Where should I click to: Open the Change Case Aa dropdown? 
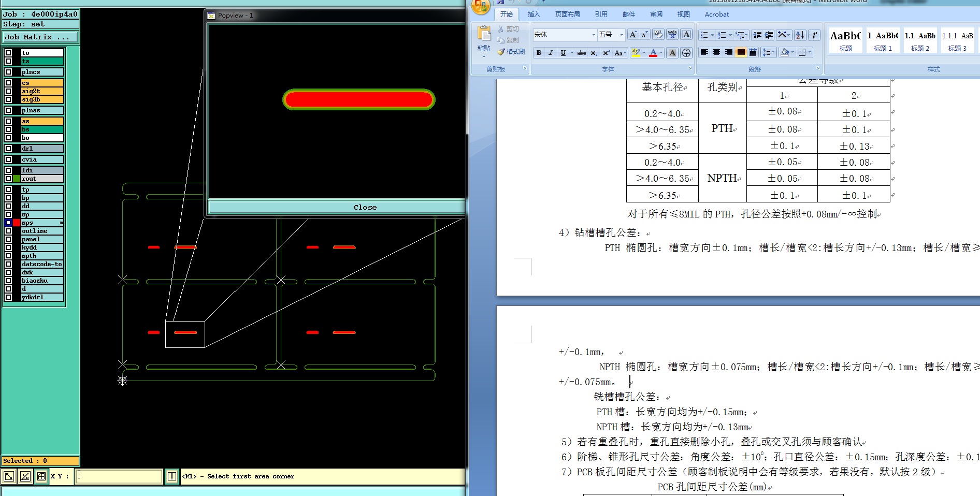click(620, 53)
